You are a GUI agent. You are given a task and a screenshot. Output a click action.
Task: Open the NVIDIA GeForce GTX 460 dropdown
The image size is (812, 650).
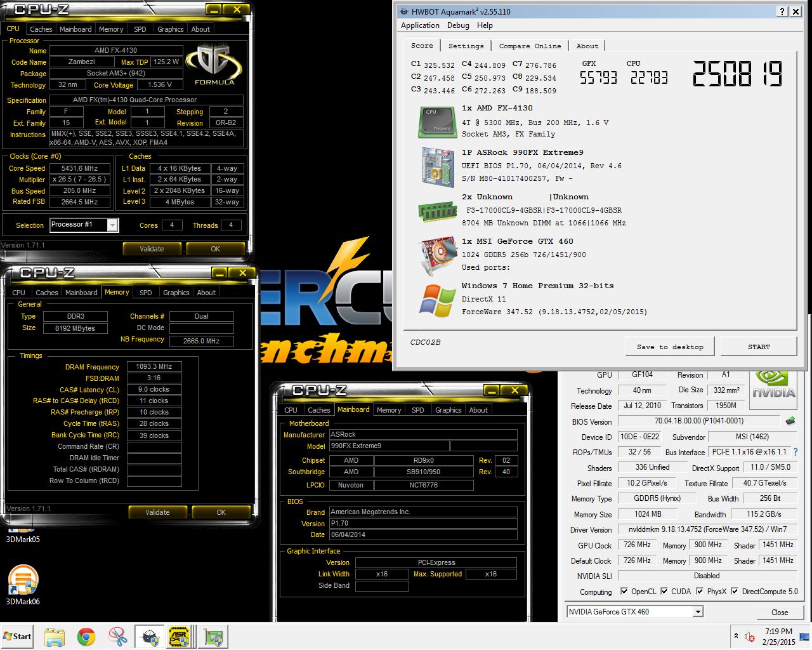[698, 612]
